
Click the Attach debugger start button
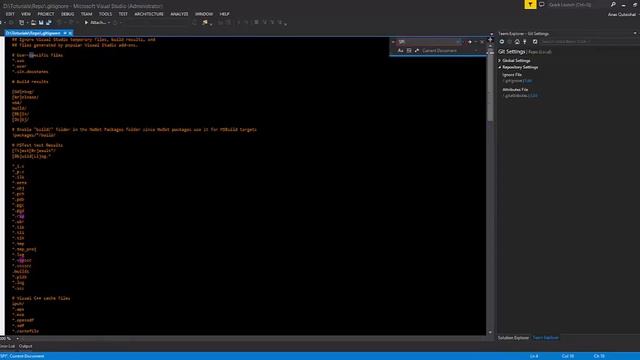point(95,22)
